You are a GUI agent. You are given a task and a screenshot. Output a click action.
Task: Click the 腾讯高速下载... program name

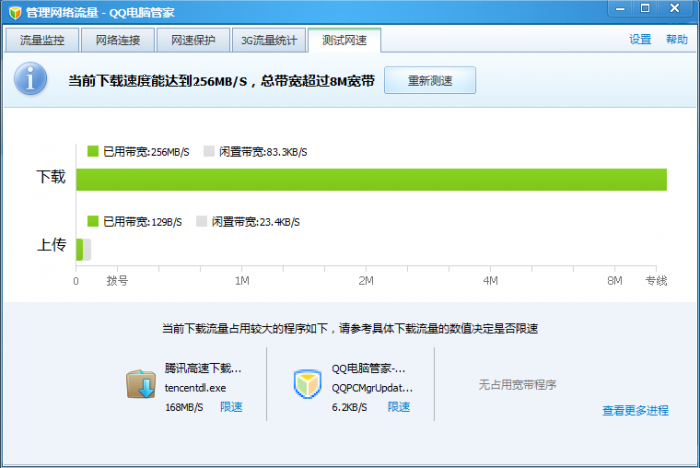[203, 368]
